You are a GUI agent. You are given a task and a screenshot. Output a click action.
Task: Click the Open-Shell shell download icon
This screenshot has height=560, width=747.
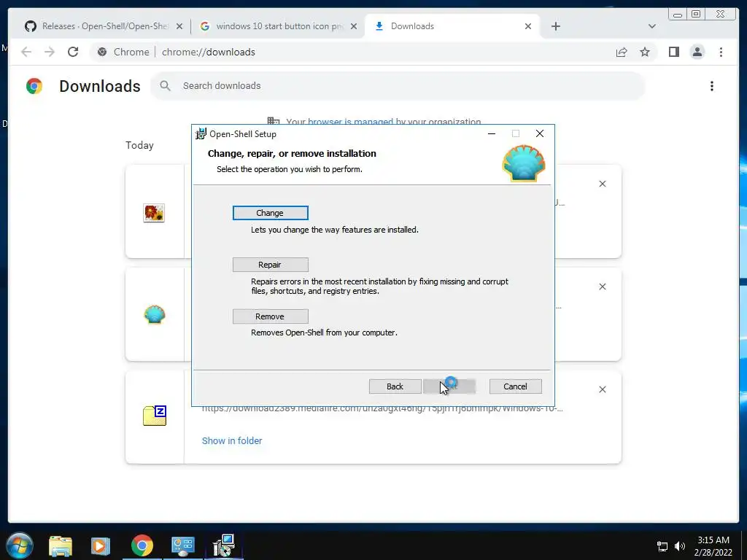pos(155,315)
